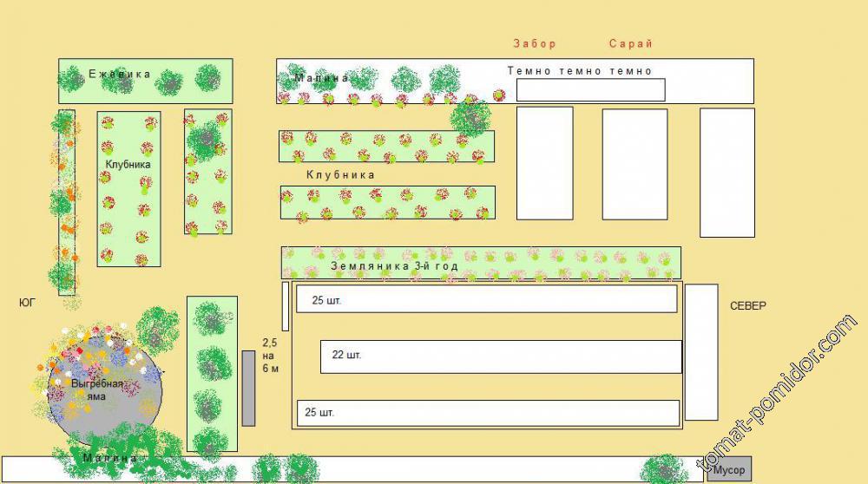Image resolution: width=868 pixels, height=484 pixels.
Task: Click the 'ЮГ' direction label
Action: click(27, 303)
